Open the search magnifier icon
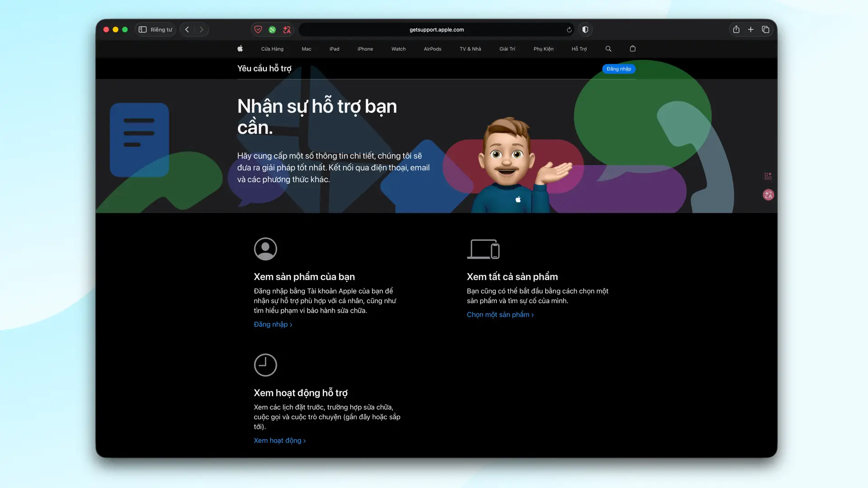 (609, 49)
